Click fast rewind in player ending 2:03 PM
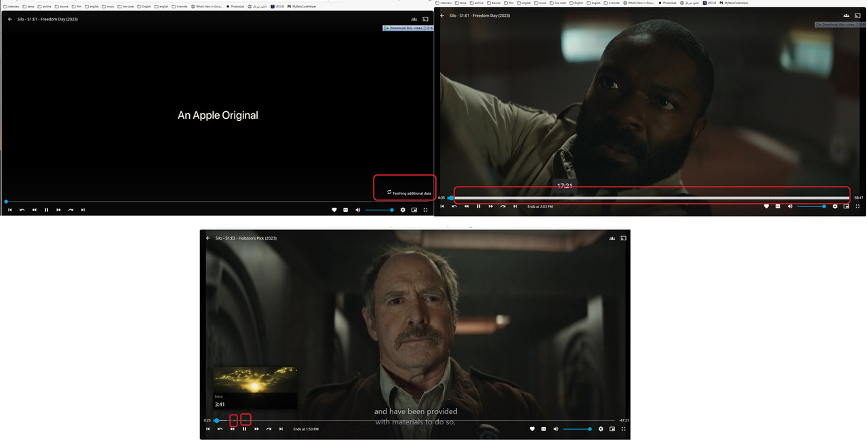 pos(467,206)
